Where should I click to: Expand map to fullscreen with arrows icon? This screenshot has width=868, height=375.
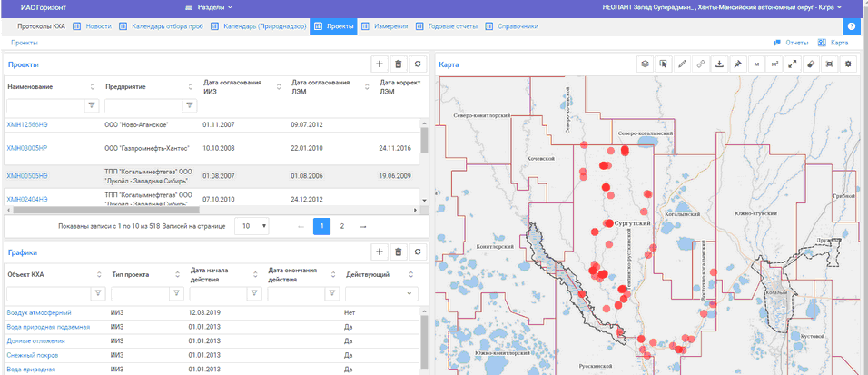click(x=793, y=64)
